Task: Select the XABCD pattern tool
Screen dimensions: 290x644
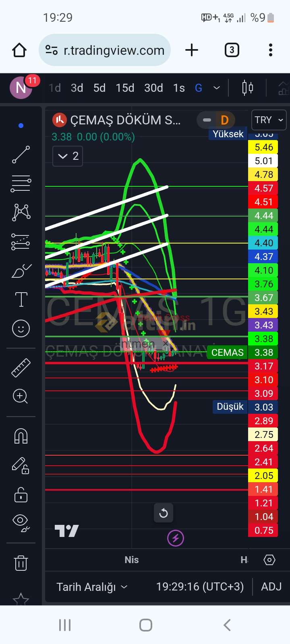Action: tap(21, 212)
